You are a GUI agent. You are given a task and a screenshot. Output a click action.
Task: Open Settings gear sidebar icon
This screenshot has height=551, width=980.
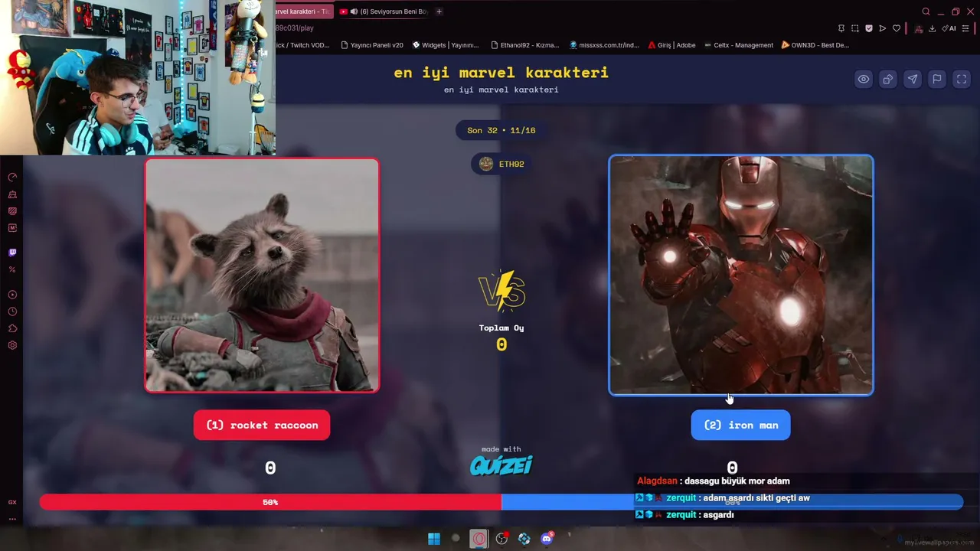point(12,345)
